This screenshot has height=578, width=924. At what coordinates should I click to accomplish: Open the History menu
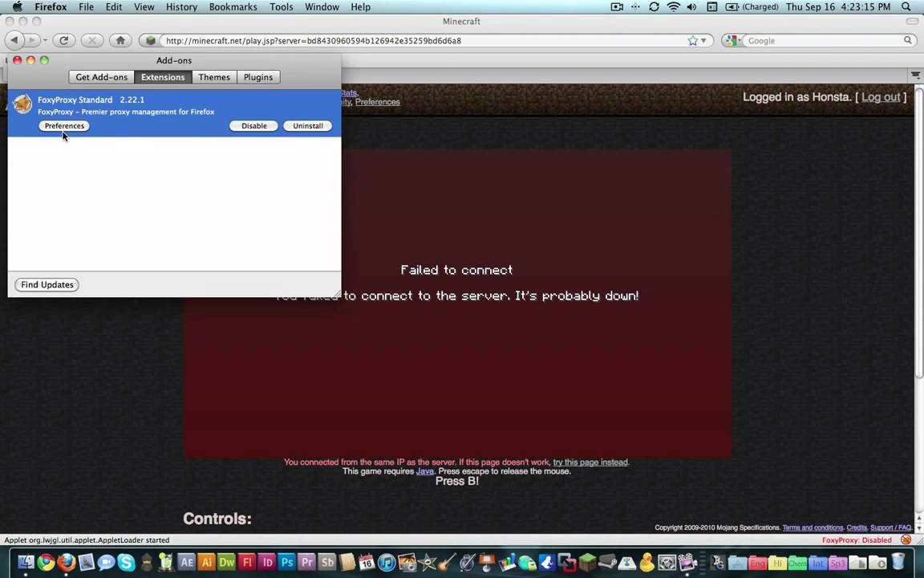click(181, 7)
